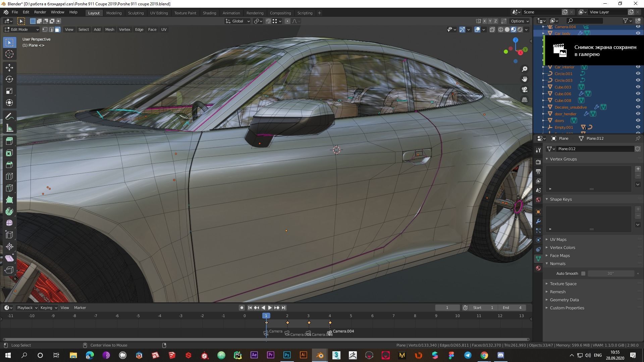Open the Edit Mode dropdown

21,29
